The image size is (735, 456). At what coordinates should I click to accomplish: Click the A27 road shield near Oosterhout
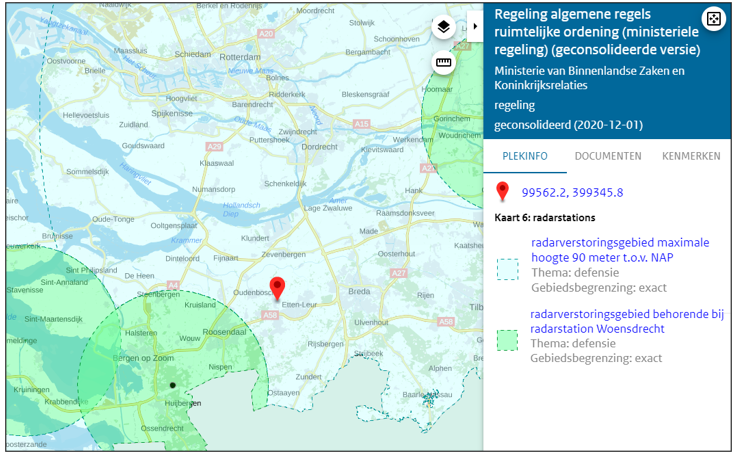[398, 273]
